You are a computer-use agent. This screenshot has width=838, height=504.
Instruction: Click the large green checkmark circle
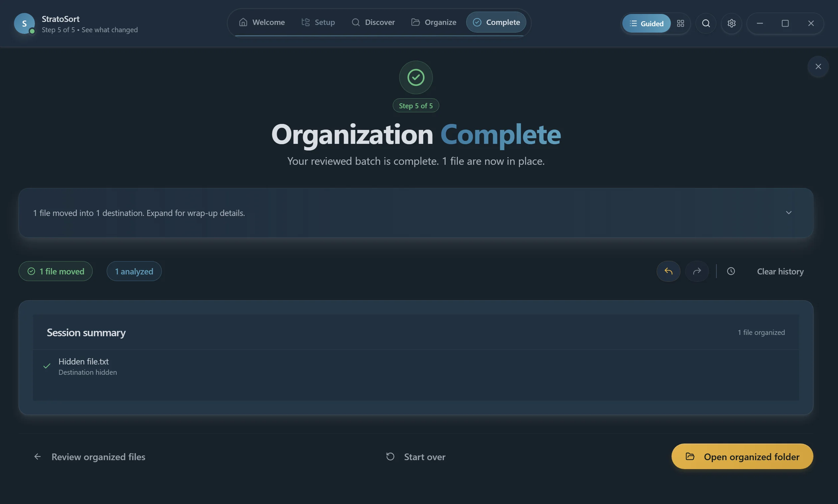pyautogui.click(x=415, y=77)
